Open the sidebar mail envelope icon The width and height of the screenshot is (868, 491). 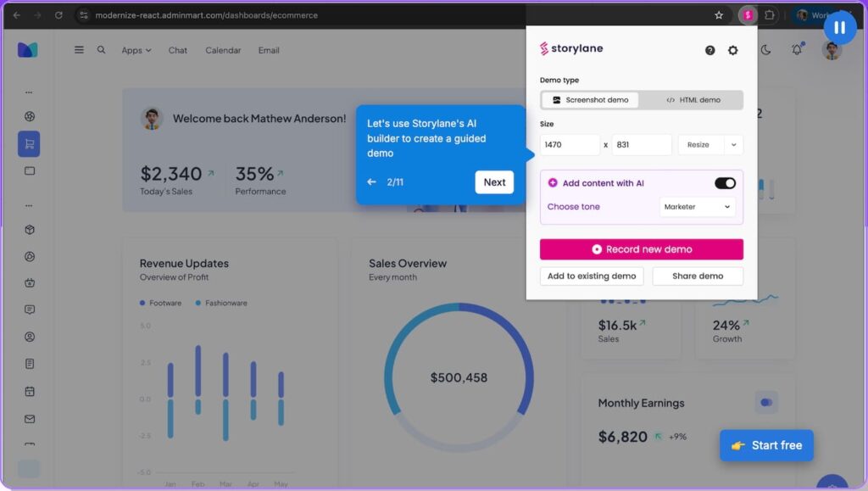click(30, 419)
